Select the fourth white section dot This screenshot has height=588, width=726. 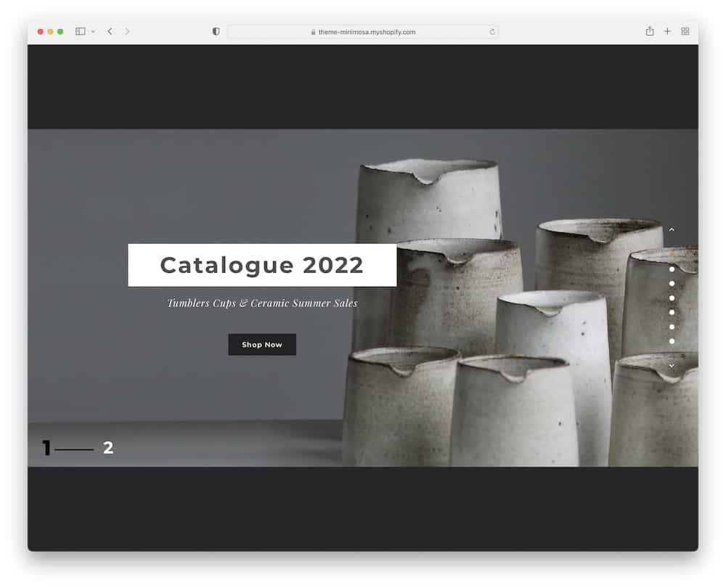pyautogui.click(x=672, y=313)
